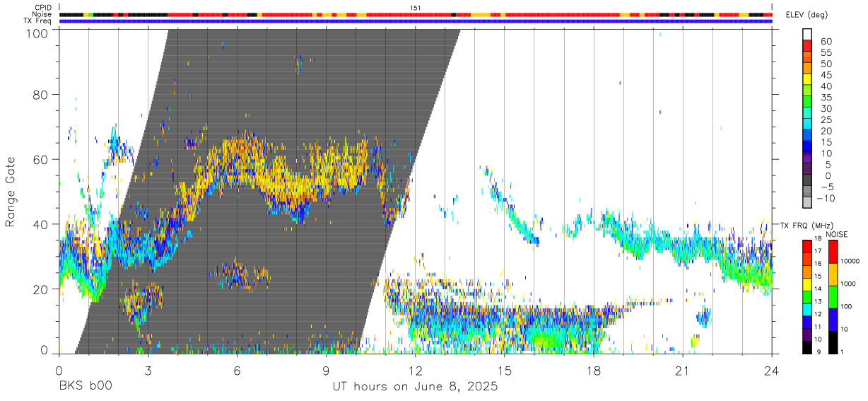Click the 45 label on elevation colorbar
This screenshot has width=868, height=401.
click(x=826, y=75)
